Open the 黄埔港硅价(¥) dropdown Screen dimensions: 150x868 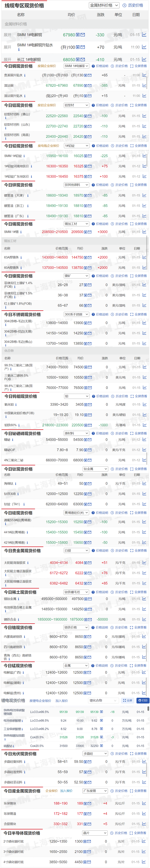pos(76,513)
